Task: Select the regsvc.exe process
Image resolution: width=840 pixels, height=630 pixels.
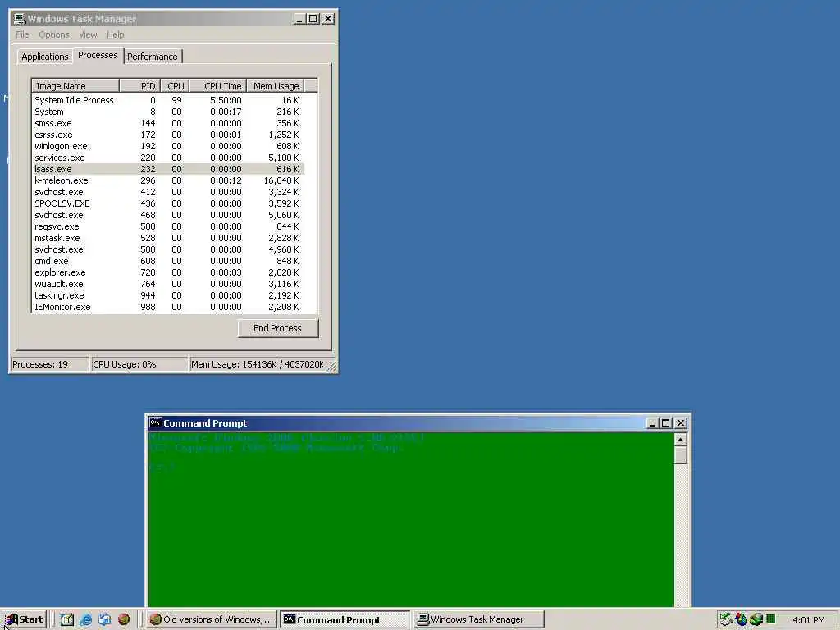Action: [x=167, y=226]
